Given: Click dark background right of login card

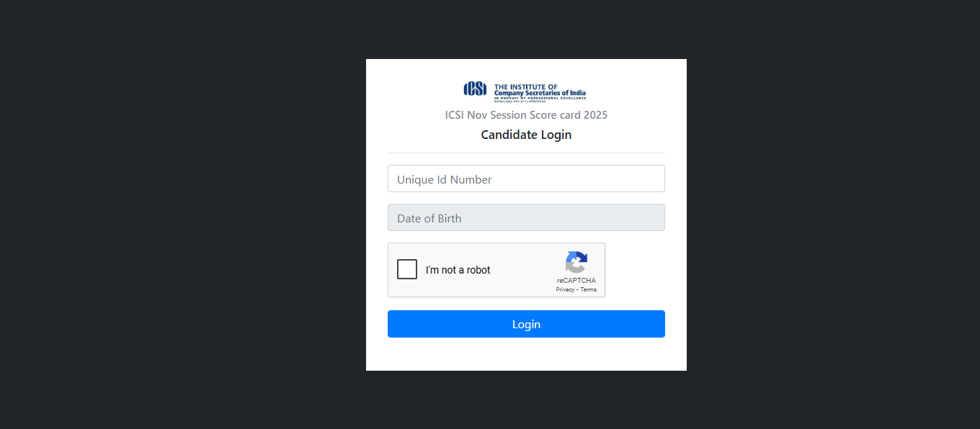Looking at the screenshot, I should pyautogui.click(x=829, y=216).
